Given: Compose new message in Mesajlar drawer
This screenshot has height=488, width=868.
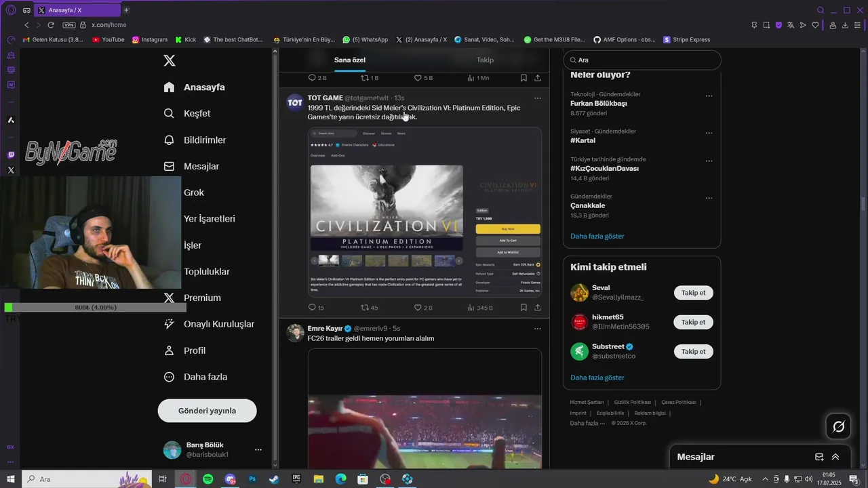Looking at the screenshot, I should pyautogui.click(x=819, y=457).
